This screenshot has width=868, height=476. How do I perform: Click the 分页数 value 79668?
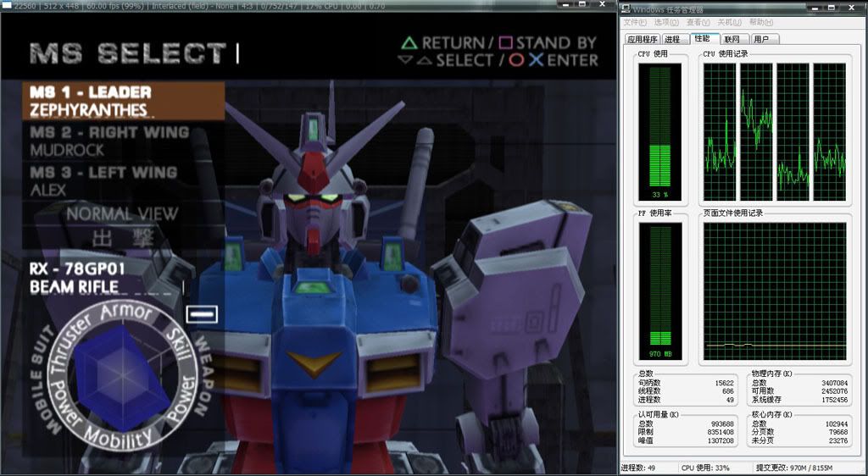[x=838, y=432]
